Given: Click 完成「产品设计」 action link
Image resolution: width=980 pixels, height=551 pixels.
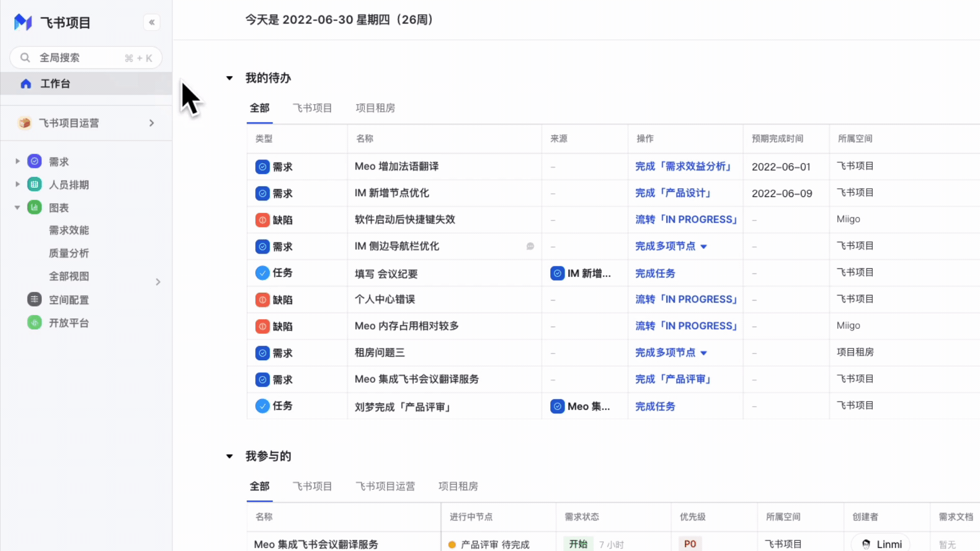Looking at the screenshot, I should (674, 193).
